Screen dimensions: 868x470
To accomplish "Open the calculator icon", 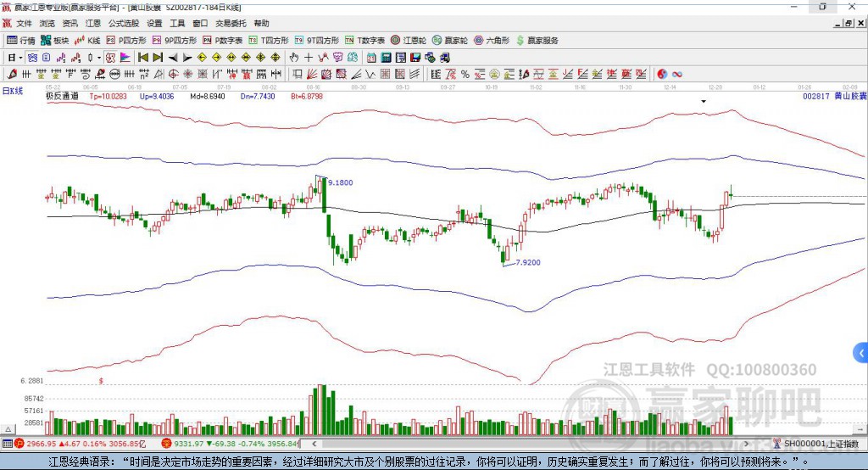I will pos(386,58).
